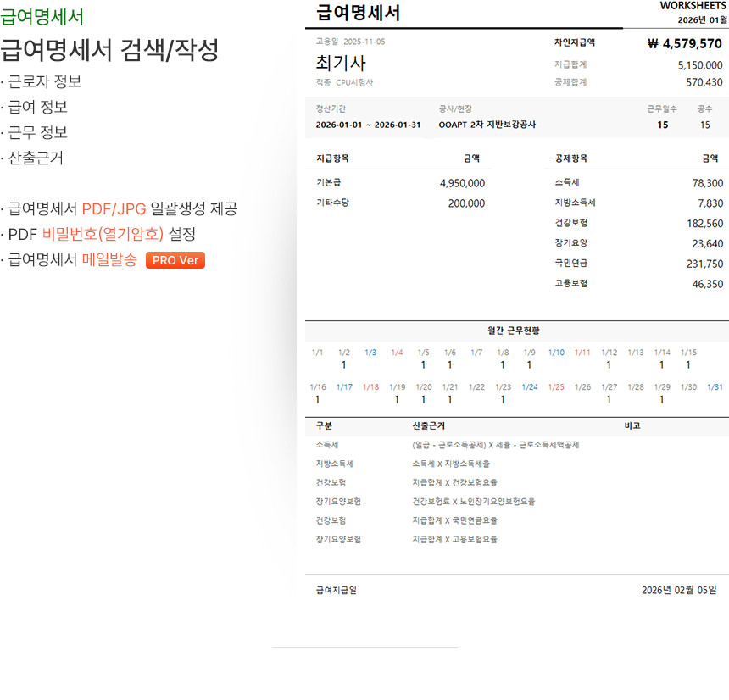Select the 정산기간 date range 2026-01-01 ~ 2026-01-31
This screenshot has height=700, width=729.
click(x=368, y=125)
